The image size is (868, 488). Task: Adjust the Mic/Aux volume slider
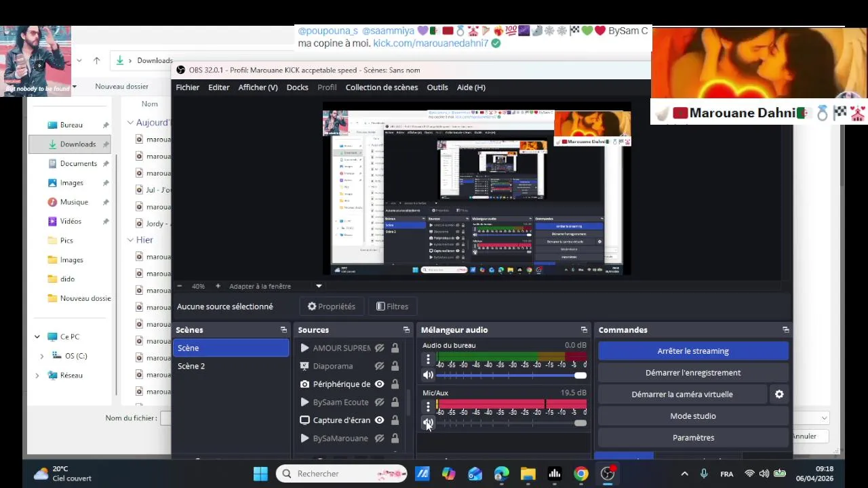click(511, 423)
